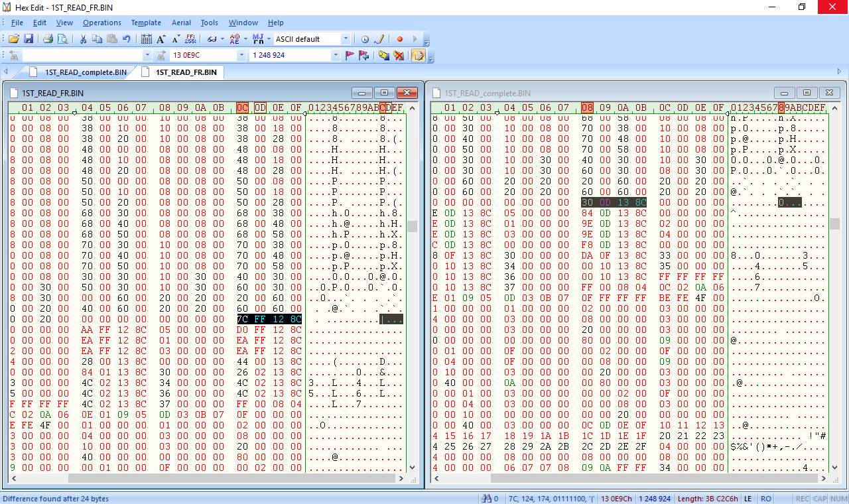
Task: Cut selection with the scissors icon
Action: tap(83, 39)
